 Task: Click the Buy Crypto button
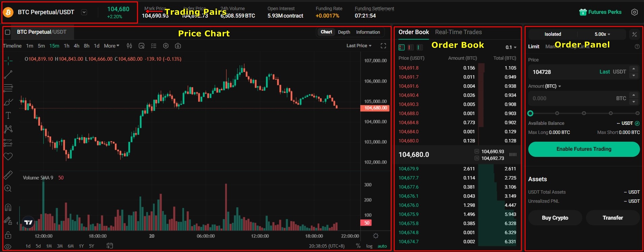click(555, 218)
